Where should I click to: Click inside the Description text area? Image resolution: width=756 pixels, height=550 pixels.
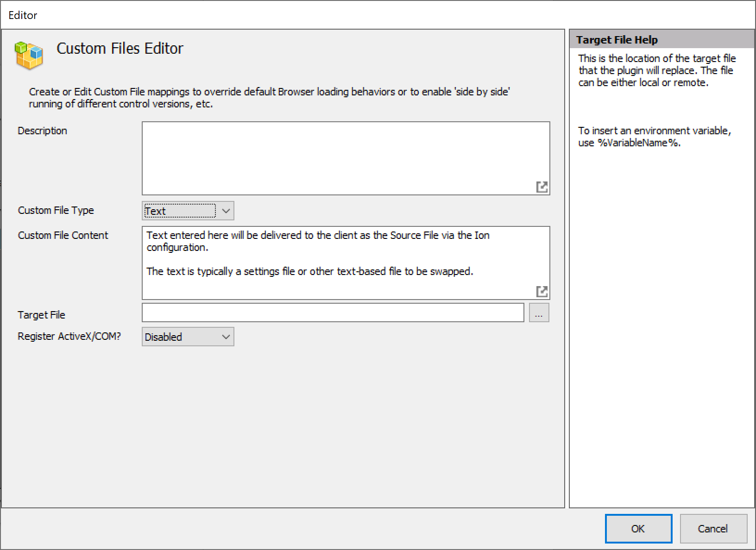click(x=346, y=153)
